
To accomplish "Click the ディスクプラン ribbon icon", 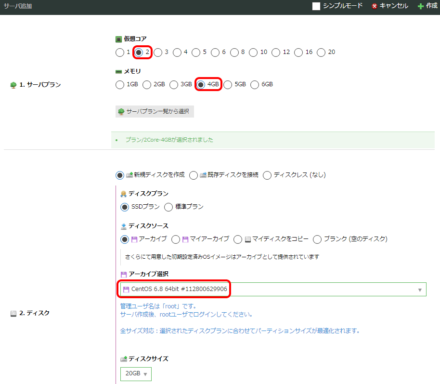I will 123,194.
